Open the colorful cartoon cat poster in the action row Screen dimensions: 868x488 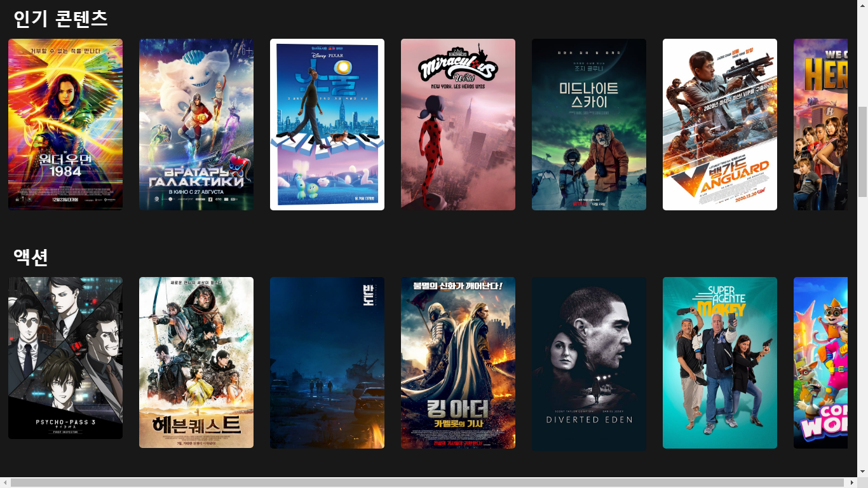(x=820, y=363)
